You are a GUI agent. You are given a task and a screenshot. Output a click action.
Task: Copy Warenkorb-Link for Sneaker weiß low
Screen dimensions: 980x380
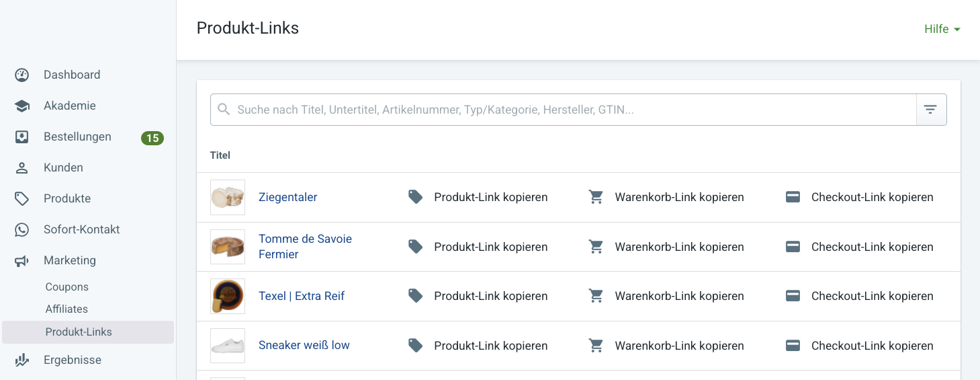point(679,346)
